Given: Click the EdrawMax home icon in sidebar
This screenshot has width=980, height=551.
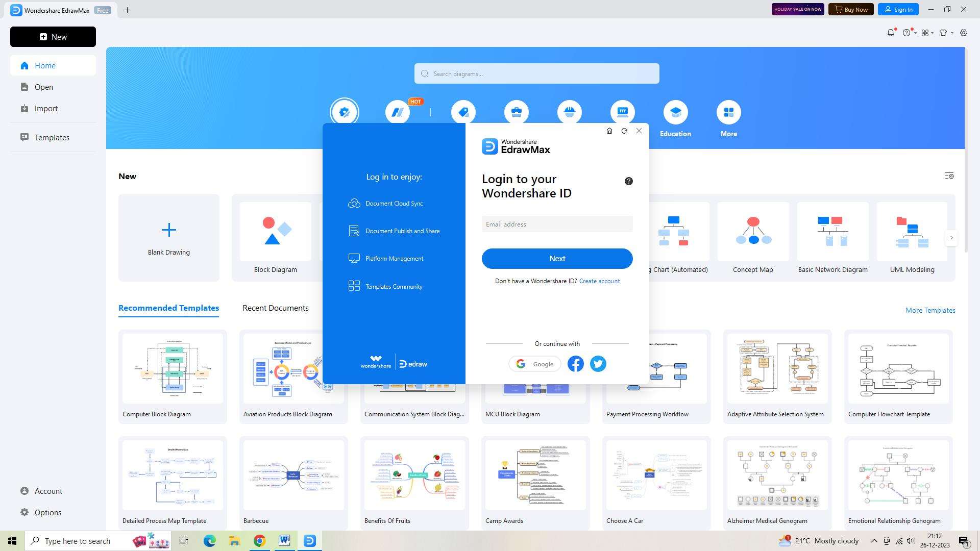Looking at the screenshot, I should (x=23, y=65).
